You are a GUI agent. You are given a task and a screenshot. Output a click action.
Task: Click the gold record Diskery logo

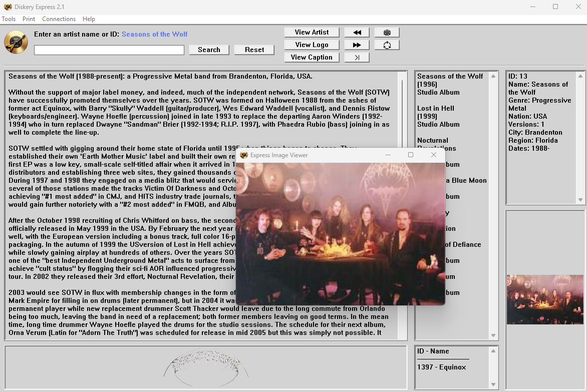pyautogui.click(x=16, y=42)
